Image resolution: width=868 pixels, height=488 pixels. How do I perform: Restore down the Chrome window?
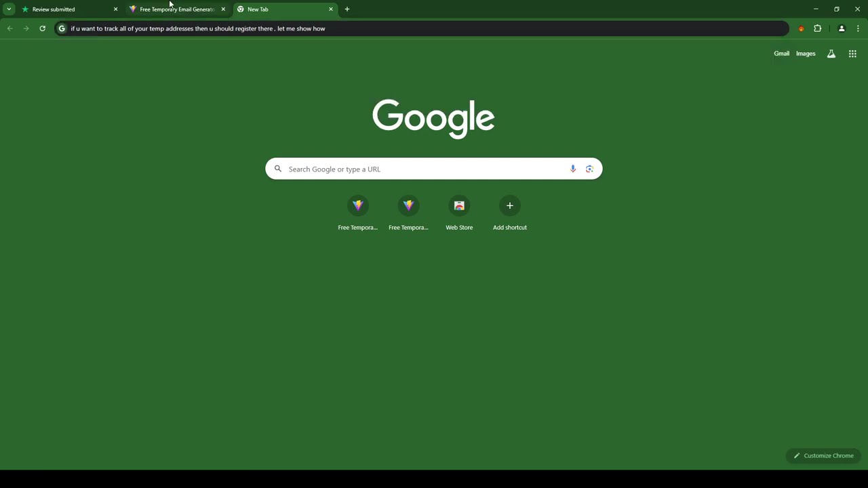(837, 9)
